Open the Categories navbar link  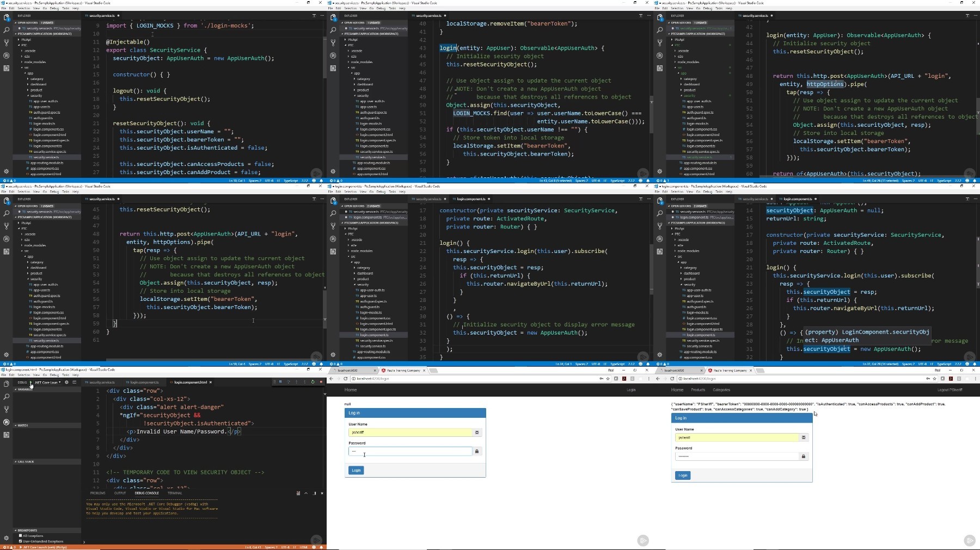[721, 390]
